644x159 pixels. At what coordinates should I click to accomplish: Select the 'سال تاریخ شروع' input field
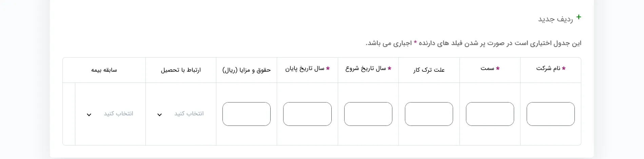point(368,114)
